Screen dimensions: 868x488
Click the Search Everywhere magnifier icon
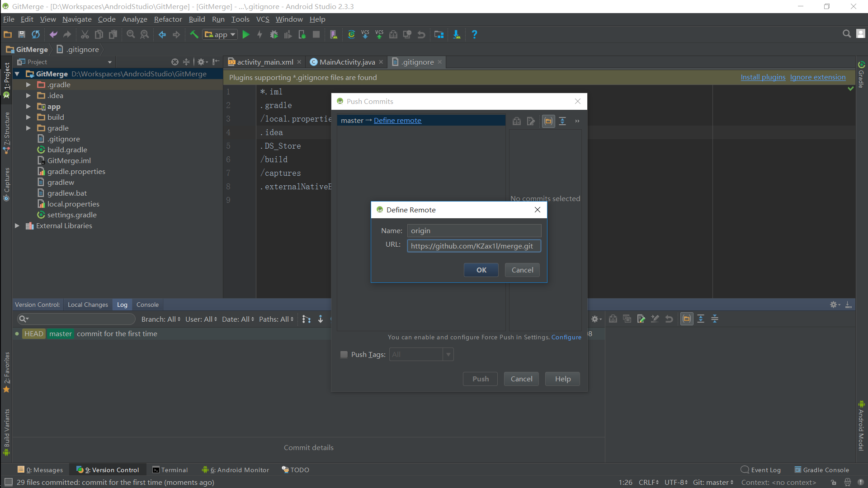click(846, 34)
